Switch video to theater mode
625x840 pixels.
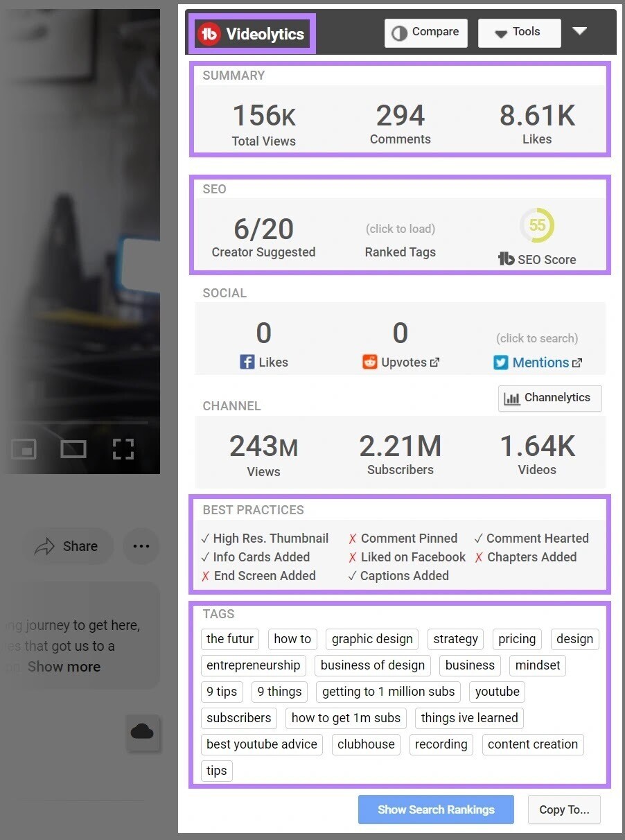pyautogui.click(x=73, y=449)
